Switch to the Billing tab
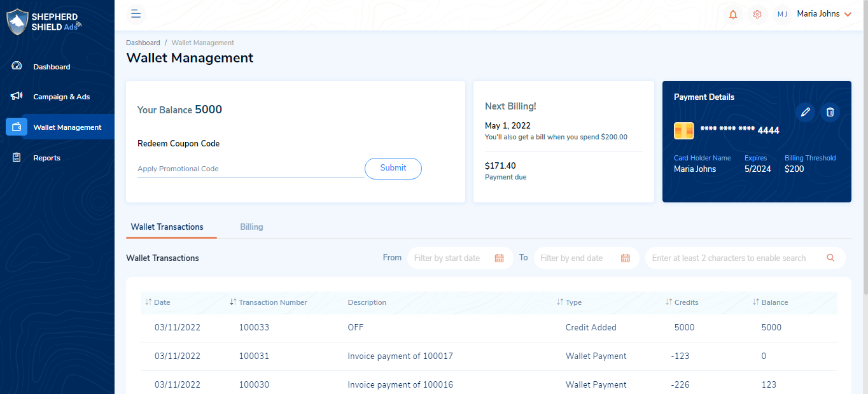The width and height of the screenshot is (868, 394). (x=251, y=227)
